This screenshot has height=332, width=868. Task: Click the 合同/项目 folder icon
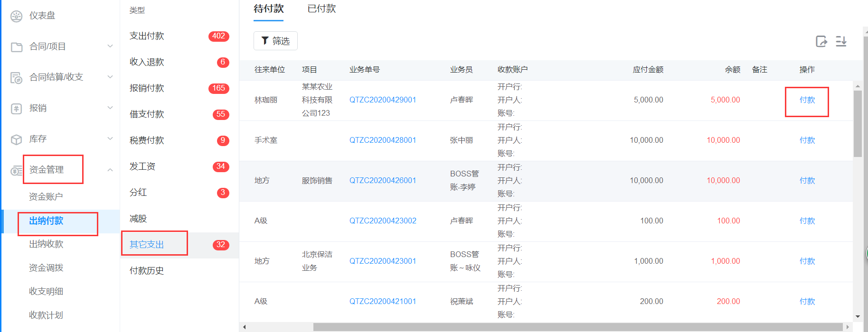click(17, 47)
